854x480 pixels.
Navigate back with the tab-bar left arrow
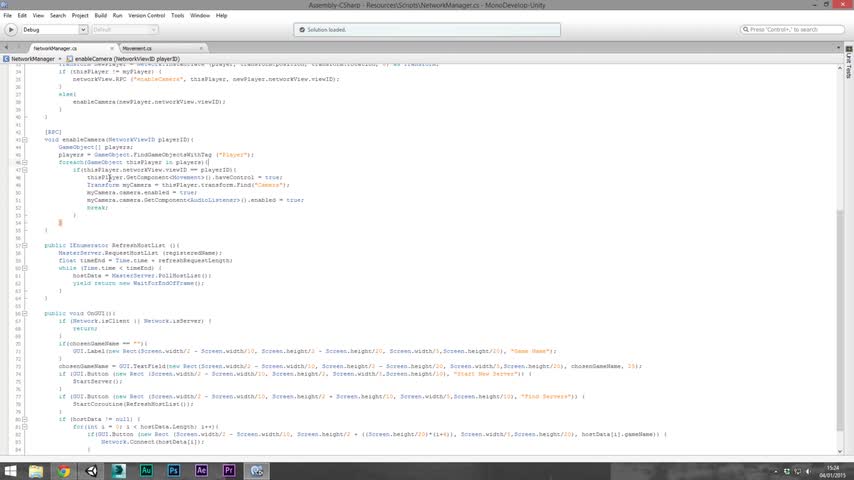coord(6,48)
